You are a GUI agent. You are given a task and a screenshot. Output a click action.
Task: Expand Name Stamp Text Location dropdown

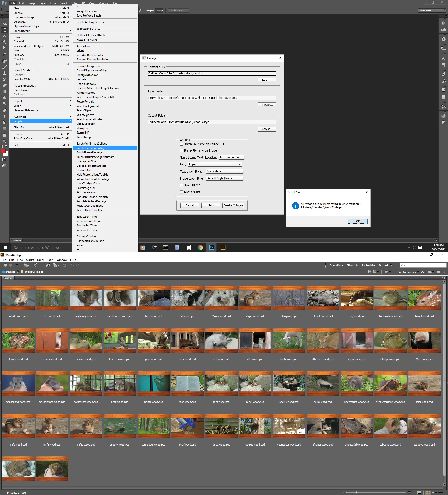[242, 157]
